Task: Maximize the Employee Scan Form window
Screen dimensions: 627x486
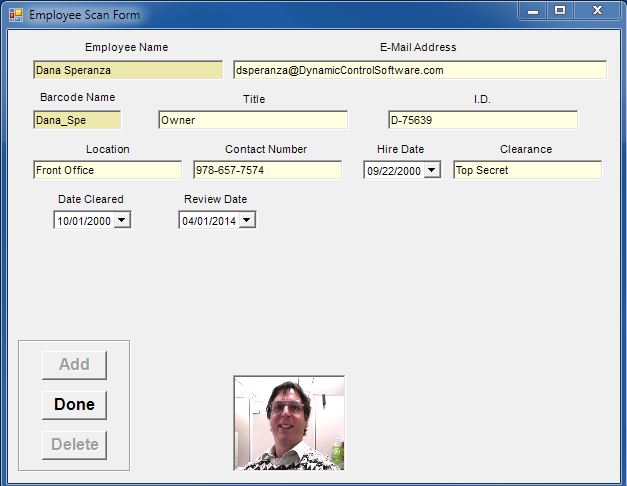Action: click(x=560, y=10)
